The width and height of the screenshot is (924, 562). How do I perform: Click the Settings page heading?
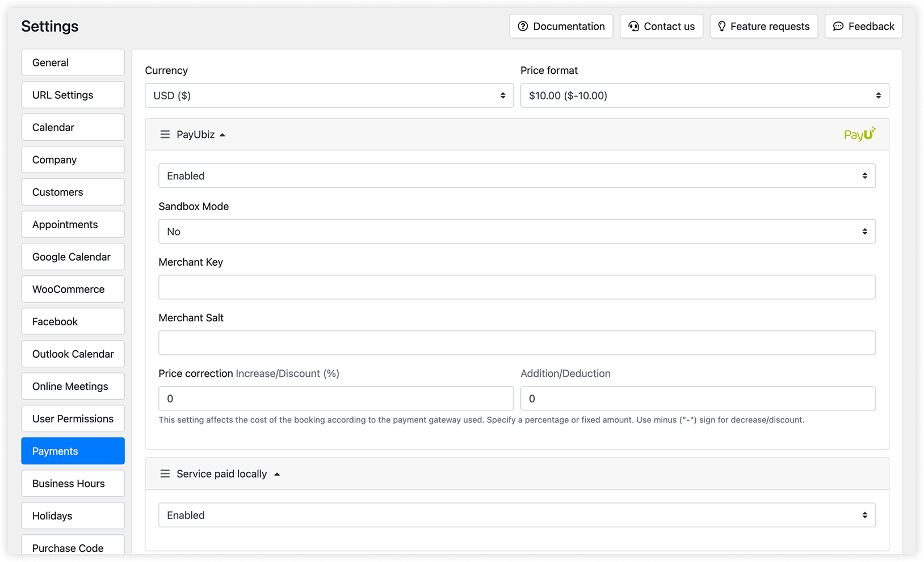50,26
